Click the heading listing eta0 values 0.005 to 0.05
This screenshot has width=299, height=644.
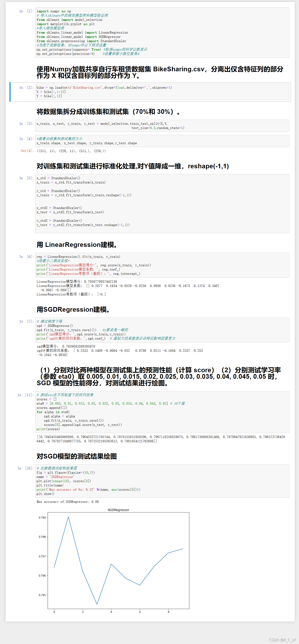pyautogui.click(x=159, y=376)
